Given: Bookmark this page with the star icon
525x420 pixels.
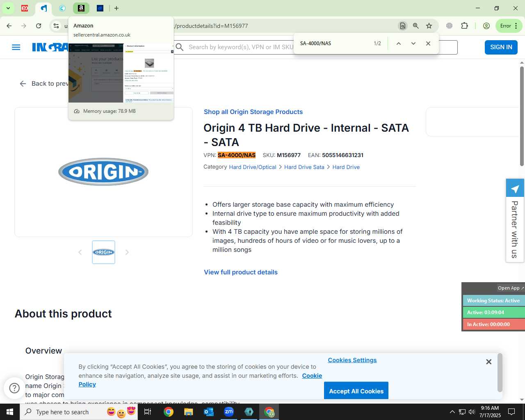Looking at the screenshot, I should click(429, 26).
